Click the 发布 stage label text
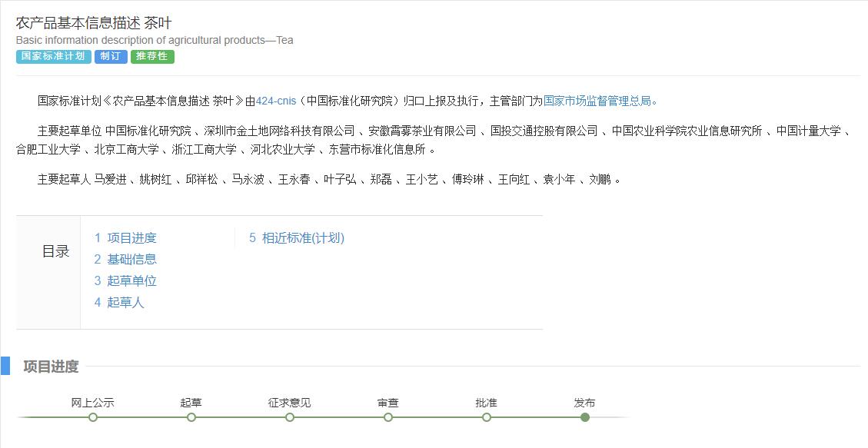Screen dimensions: 868x448 [x=584, y=403]
